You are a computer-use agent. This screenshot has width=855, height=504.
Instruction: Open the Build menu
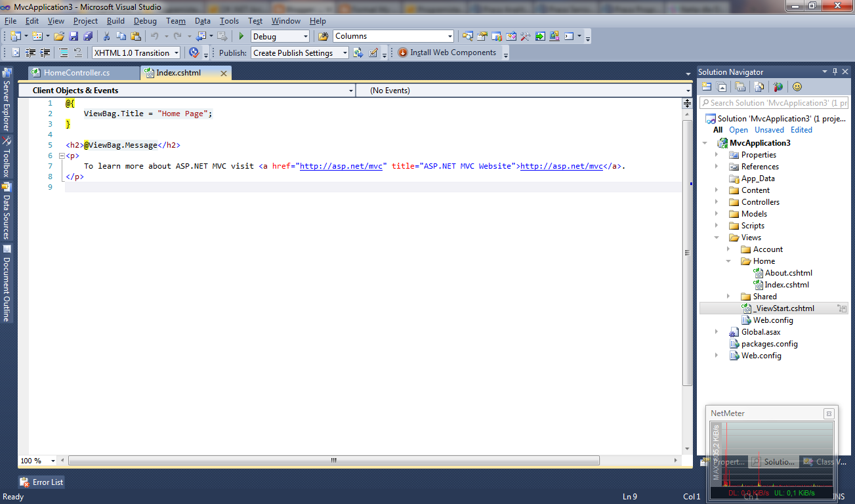coord(115,20)
